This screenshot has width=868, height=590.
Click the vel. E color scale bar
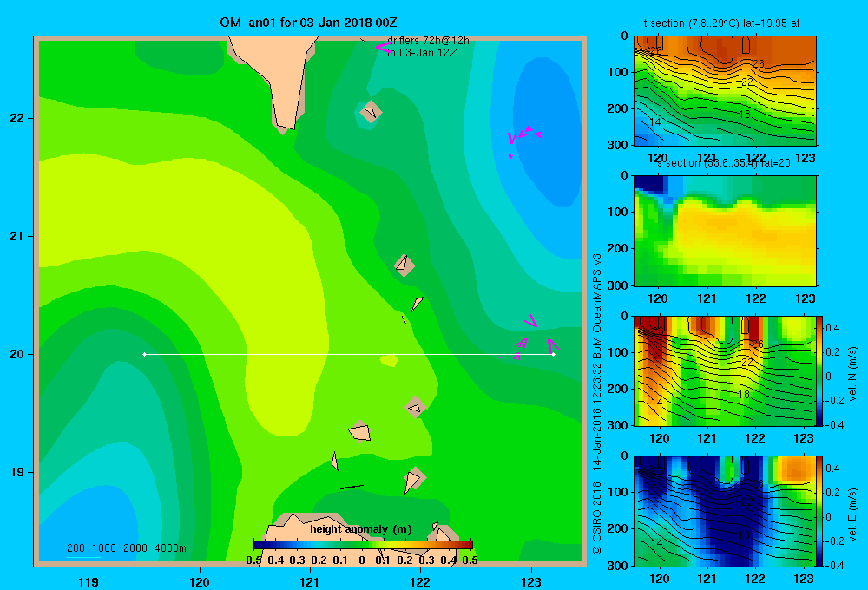click(820, 511)
